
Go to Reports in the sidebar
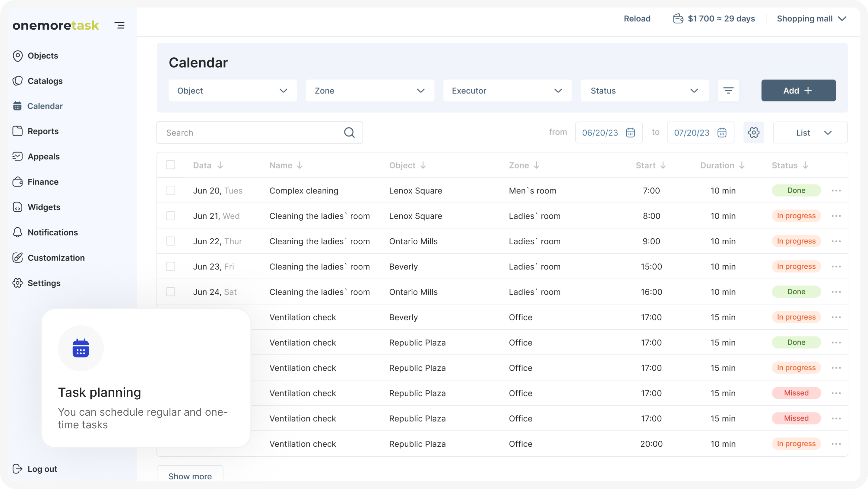click(x=43, y=131)
